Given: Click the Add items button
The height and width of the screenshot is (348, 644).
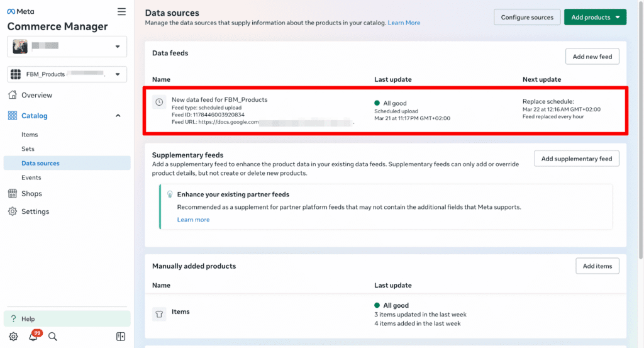Looking at the screenshot, I should [x=597, y=266].
